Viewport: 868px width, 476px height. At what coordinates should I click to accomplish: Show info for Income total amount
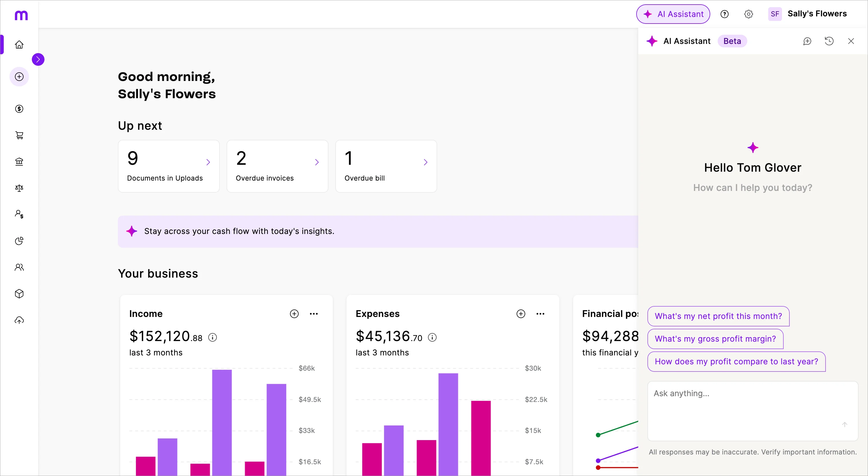point(212,337)
